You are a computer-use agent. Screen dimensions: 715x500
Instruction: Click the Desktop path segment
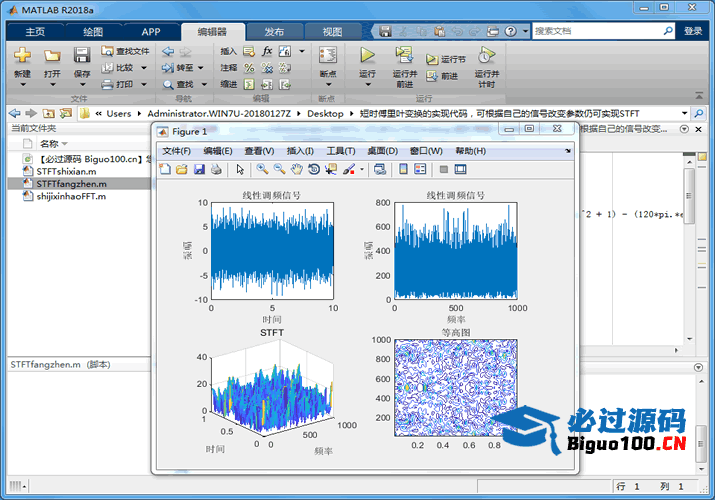[x=325, y=113]
